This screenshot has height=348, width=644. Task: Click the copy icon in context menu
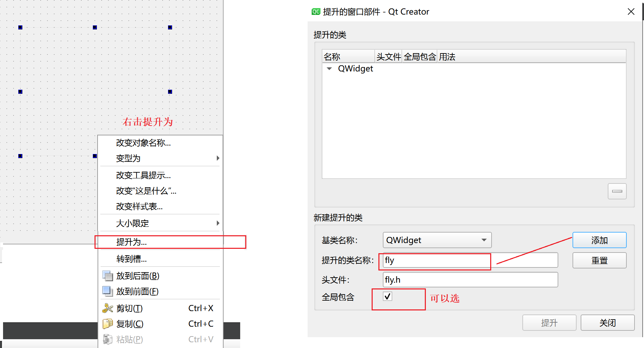107,324
